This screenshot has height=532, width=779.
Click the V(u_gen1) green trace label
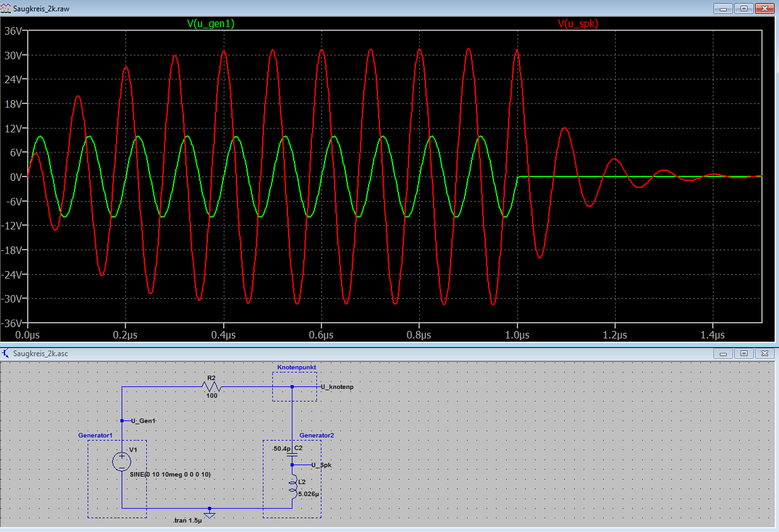click(x=211, y=24)
